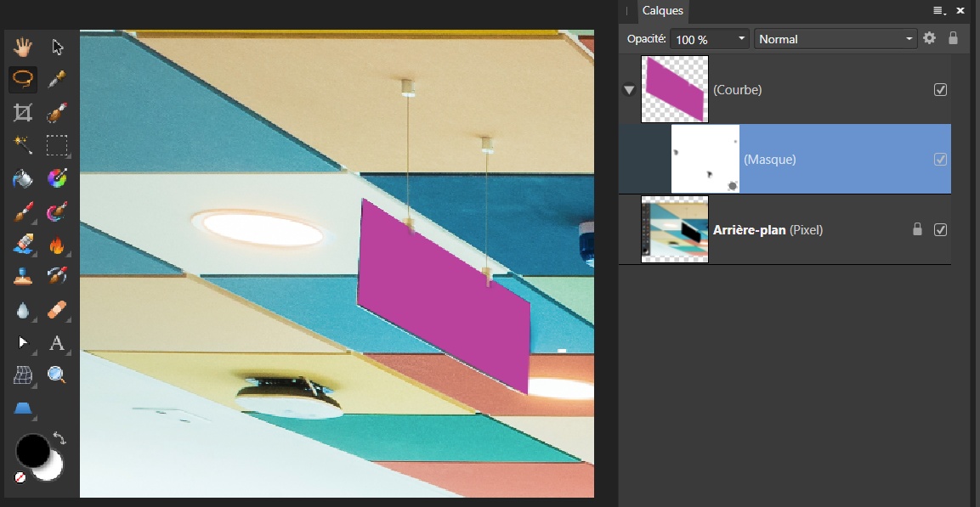Select the Selection Brush tool
This screenshot has height=507, width=980.
[57, 112]
